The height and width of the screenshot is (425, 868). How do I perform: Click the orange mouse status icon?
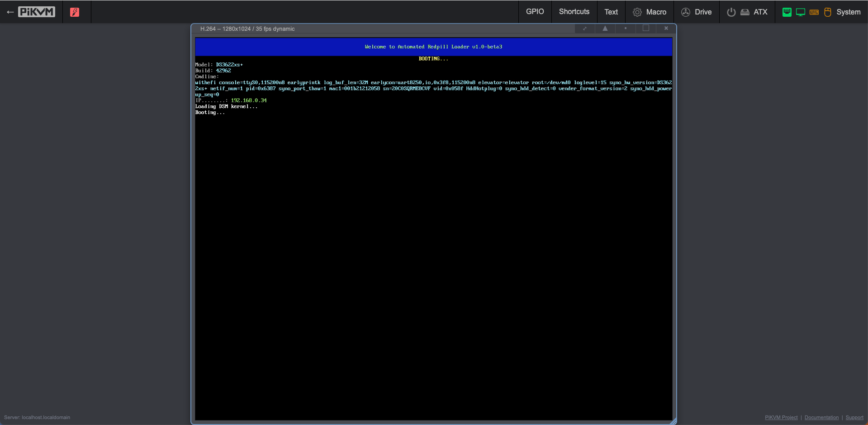pyautogui.click(x=828, y=12)
